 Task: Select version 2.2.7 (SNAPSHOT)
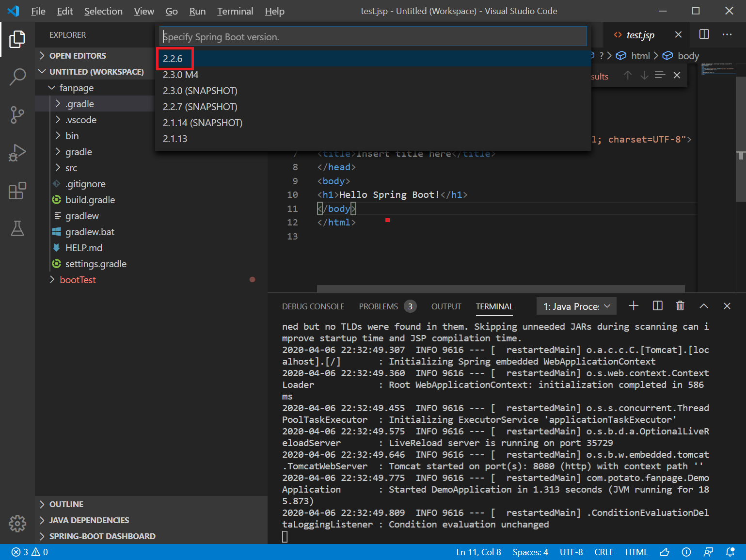click(373, 107)
